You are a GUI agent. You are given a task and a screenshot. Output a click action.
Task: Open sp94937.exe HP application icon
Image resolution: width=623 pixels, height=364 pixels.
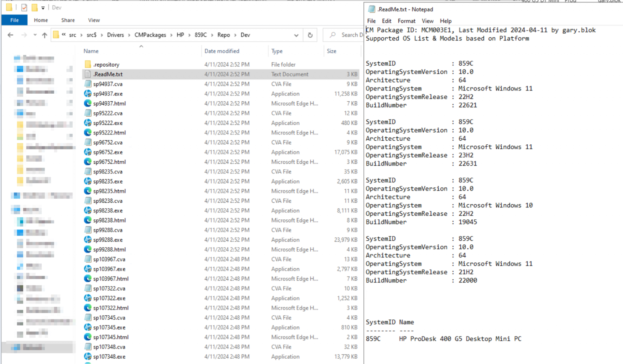(88, 94)
